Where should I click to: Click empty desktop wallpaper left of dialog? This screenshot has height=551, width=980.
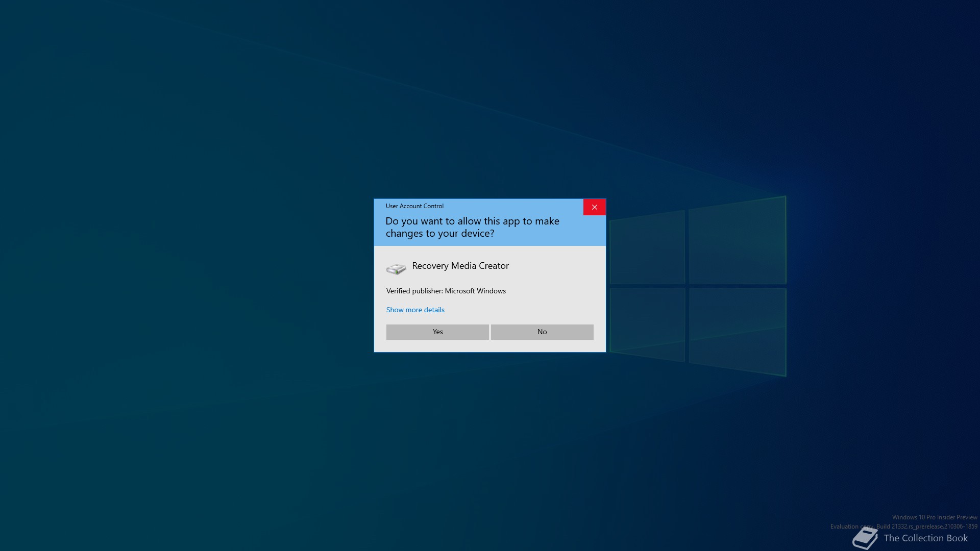pos(204,275)
